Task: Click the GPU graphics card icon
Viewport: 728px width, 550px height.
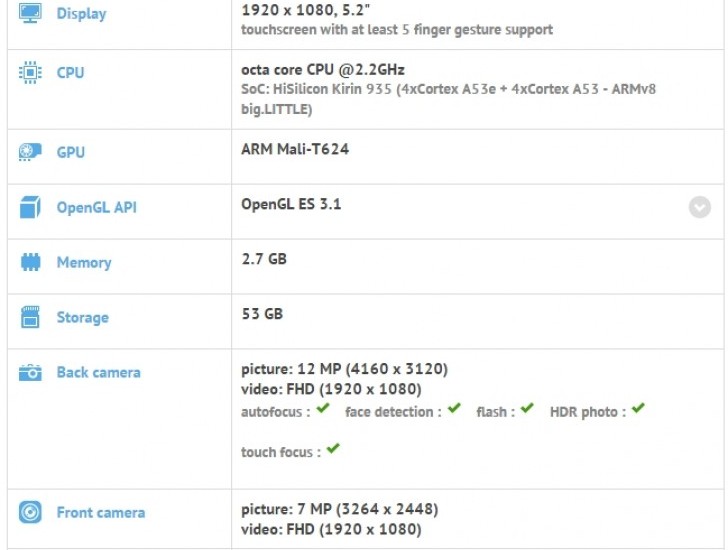Action: click(x=30, y=153)
